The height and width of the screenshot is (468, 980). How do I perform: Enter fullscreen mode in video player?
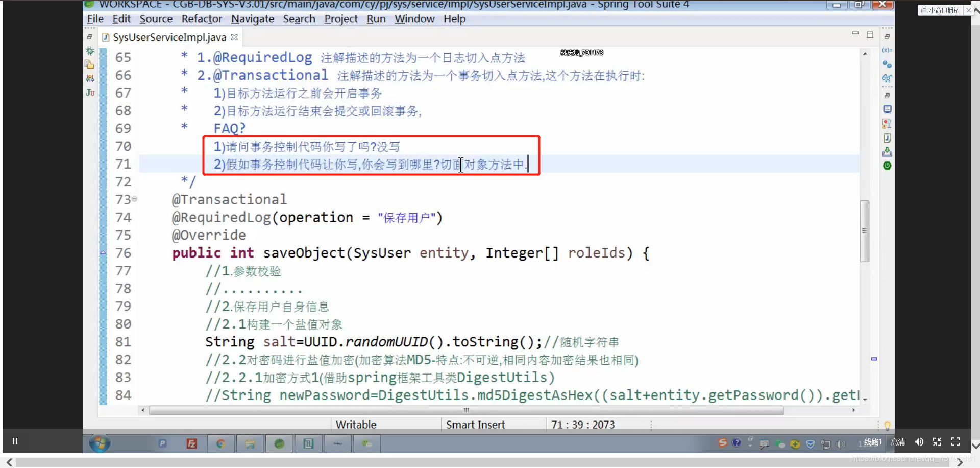tap(955, 442)
